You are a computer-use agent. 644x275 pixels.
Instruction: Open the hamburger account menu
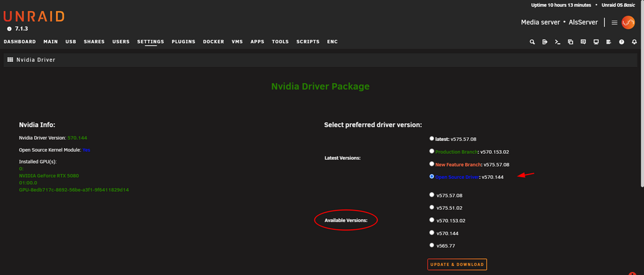click(x=614, y=23)
